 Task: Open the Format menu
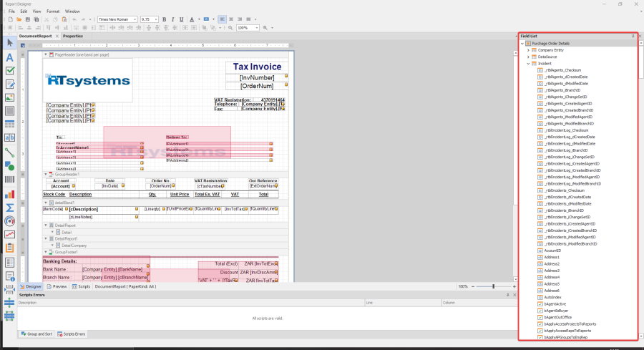point(53,11)
